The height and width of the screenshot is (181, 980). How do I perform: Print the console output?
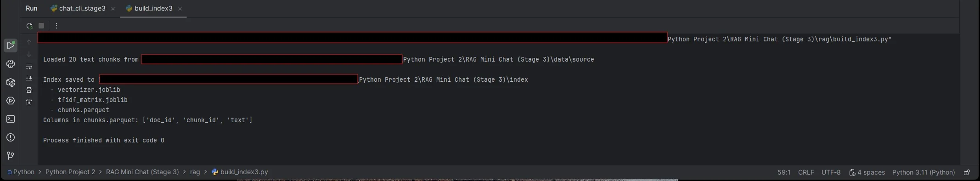coord(29,90)
